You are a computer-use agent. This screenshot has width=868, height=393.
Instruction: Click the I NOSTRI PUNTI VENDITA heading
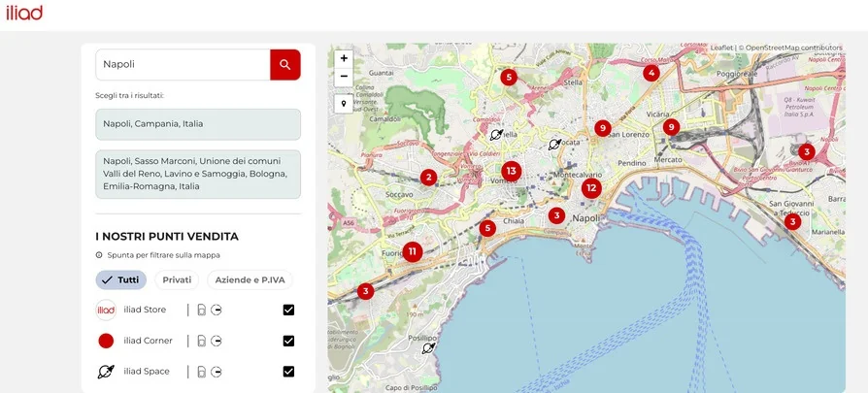tap(167, 237)
